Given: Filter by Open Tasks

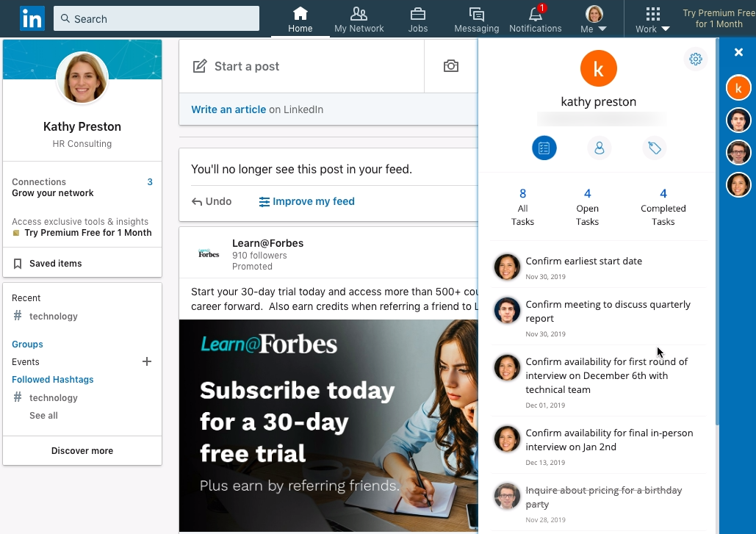Looking at the screenshot, I should tap(587, 207).
